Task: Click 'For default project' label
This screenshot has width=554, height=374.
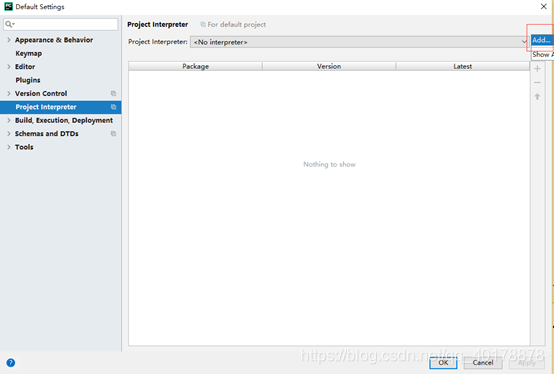Action: pos(236,24)
